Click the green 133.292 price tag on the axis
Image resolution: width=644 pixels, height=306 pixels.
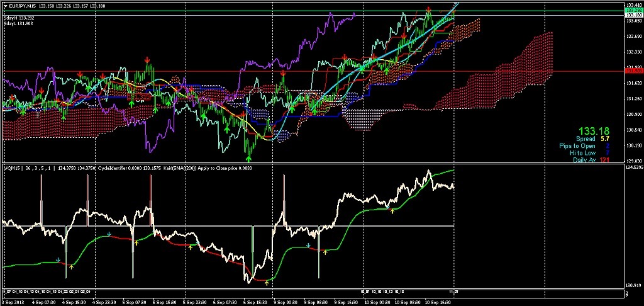633,10
